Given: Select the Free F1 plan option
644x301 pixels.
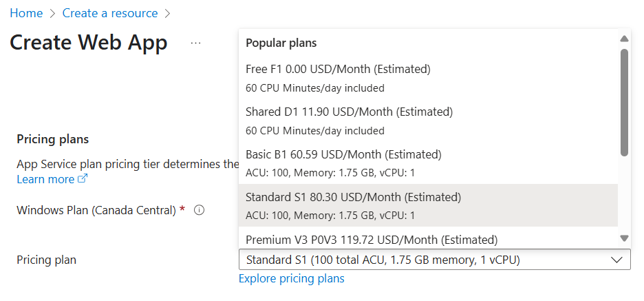Looking at the screenshot, I should click(x=428, y=78).
